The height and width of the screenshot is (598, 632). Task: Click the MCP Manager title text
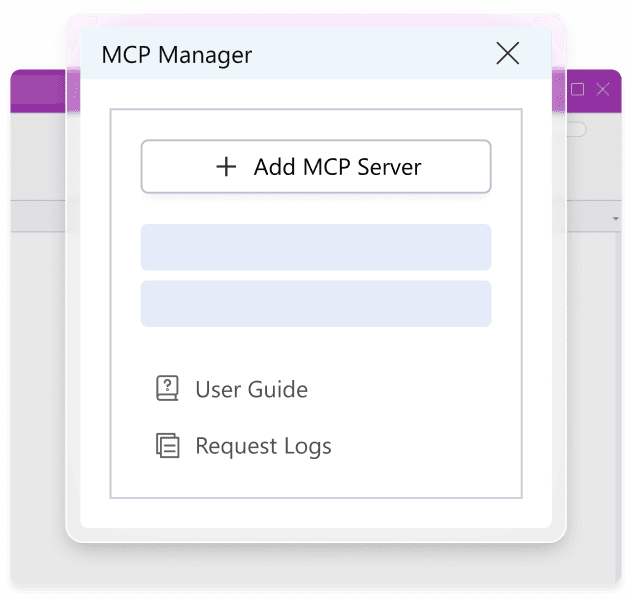177,54
